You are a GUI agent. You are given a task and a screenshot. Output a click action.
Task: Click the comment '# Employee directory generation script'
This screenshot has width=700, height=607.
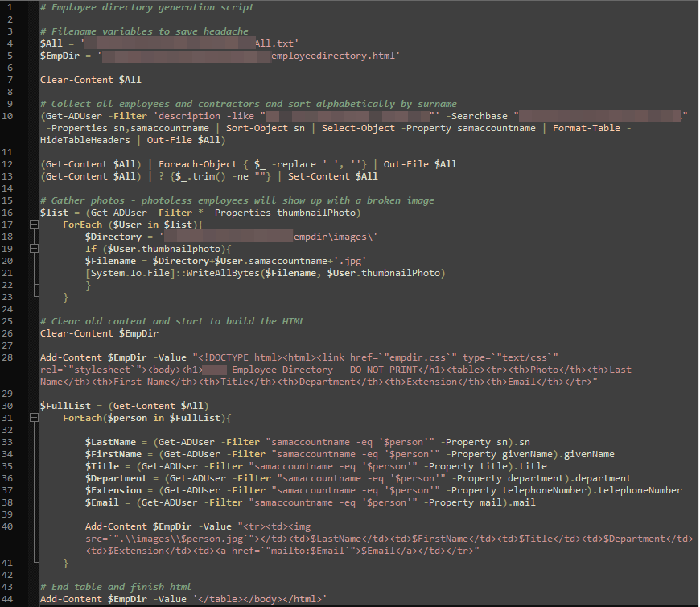[147, 7]
